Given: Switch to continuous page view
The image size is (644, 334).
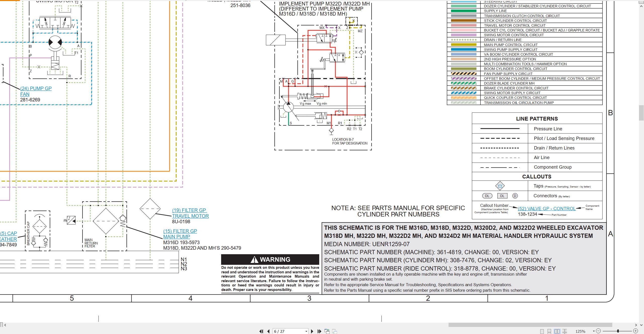Looking at the screenshot, I should pyautogui.click(x=549, y=331).
